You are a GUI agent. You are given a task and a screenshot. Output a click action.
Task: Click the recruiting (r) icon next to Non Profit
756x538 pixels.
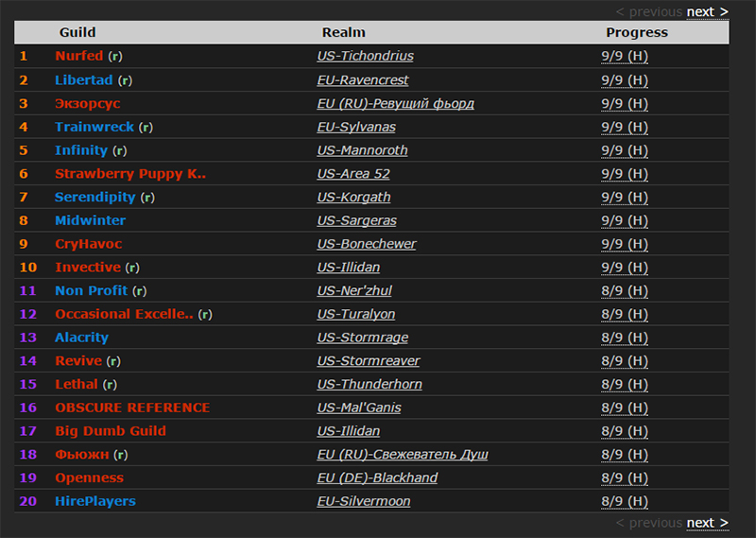point(139,291)
